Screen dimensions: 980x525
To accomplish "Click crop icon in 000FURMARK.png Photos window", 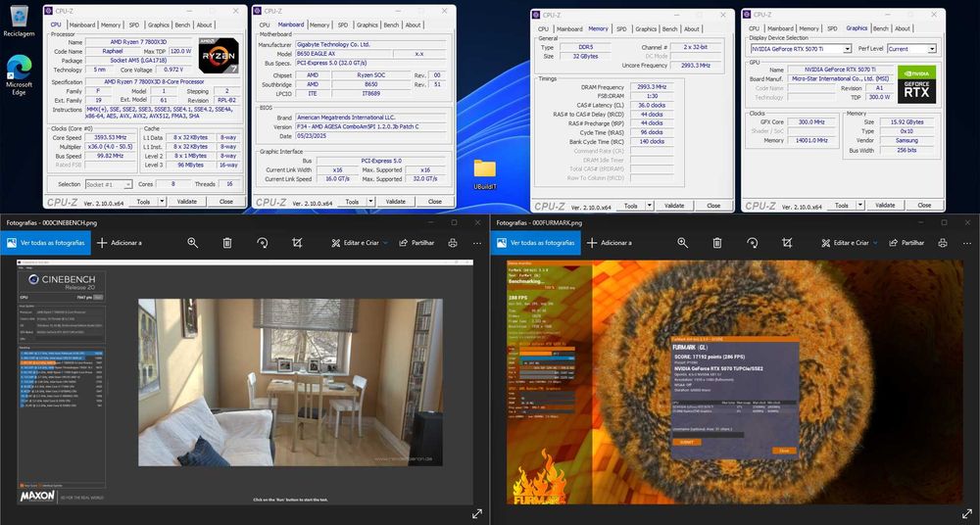I will point(787,243).
